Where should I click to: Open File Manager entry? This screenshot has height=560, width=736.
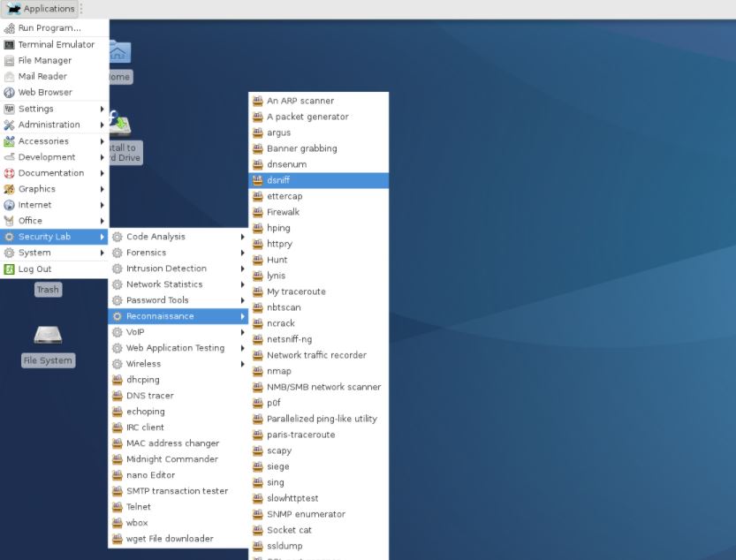click(55, 61)
